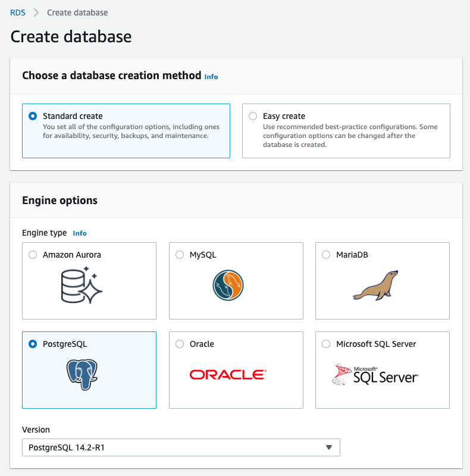The height and width of the screenshot is (476, 470).
Task: Click the breadcrumb chevron separator after RDS
Action: tap(36, 12)
